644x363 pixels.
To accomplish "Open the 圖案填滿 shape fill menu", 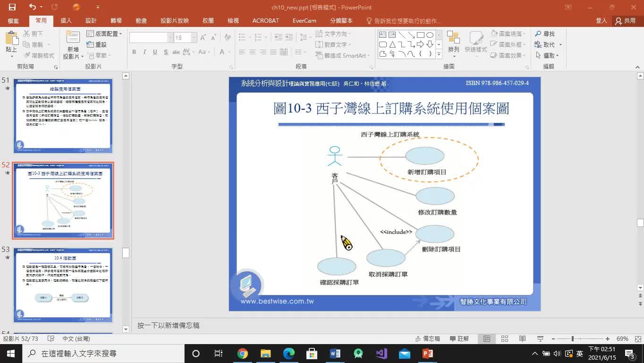I will tap(508, 34).
